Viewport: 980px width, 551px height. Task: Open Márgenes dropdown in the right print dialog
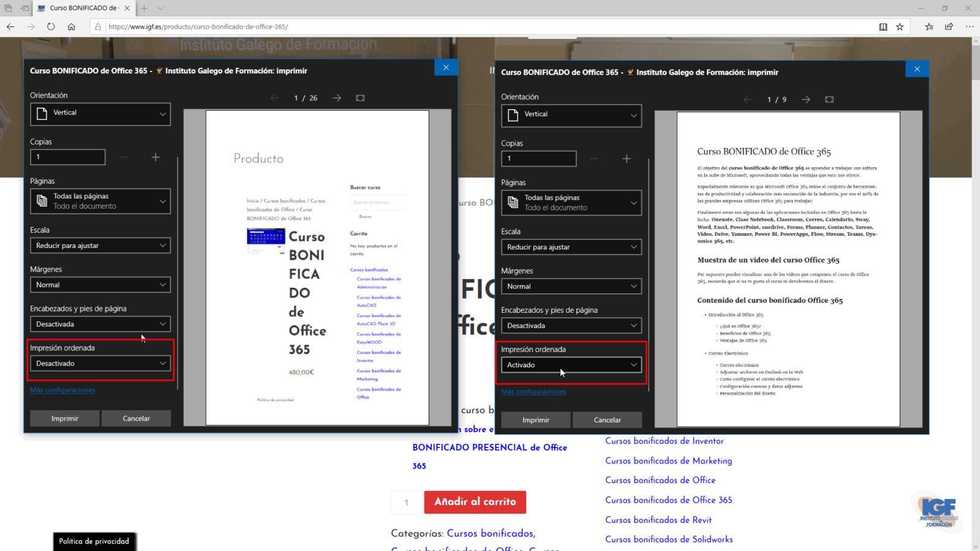pyautogui.click(x=571, y=287)
